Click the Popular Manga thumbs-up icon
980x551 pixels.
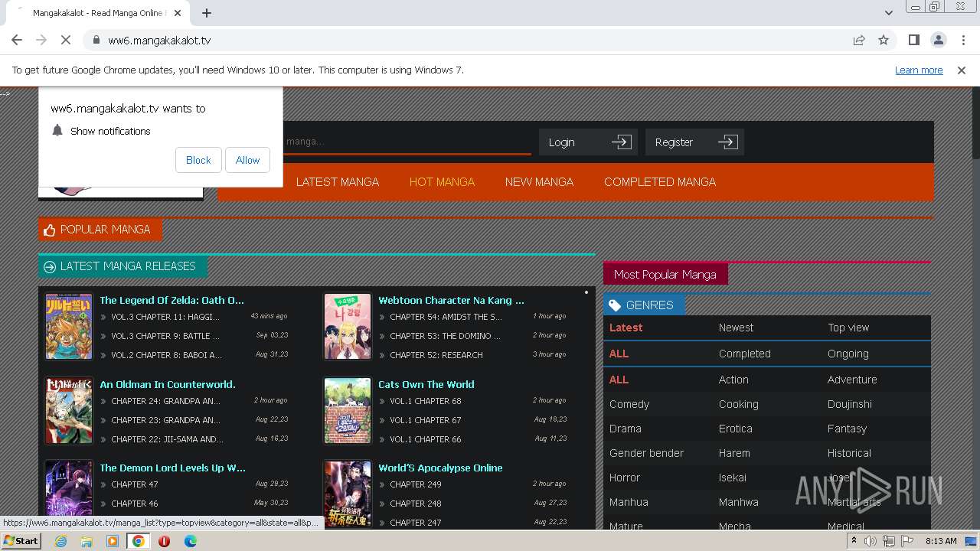50,230
